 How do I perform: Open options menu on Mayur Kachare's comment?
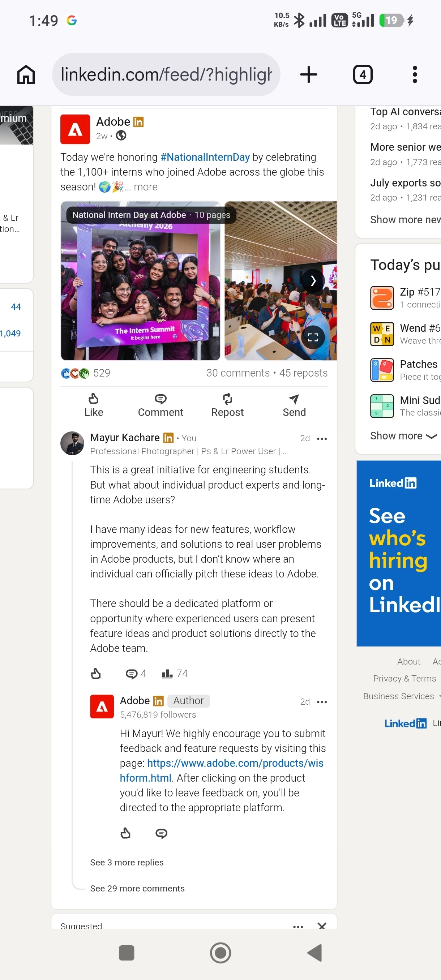point(322,439)
